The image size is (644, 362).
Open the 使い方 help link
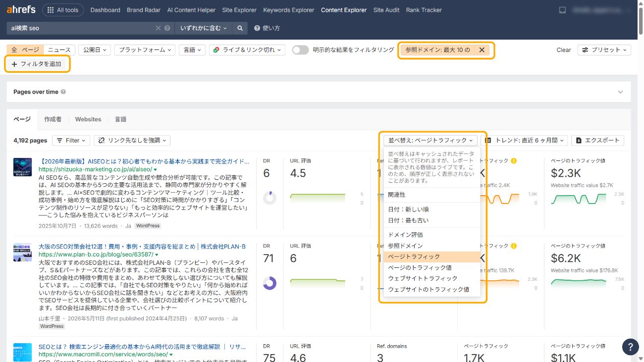click(267, 28)
